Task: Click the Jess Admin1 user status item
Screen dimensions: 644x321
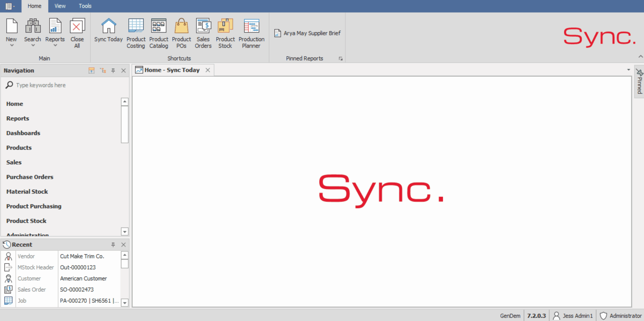Action: coord(573,316)
